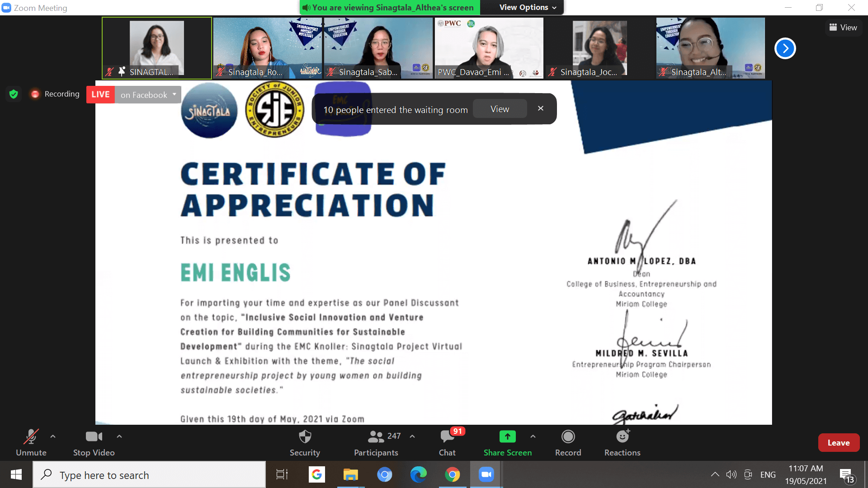This screenshot has width=868, height=488.
Task: Unmute the microphone
Action: pos(31,443)
